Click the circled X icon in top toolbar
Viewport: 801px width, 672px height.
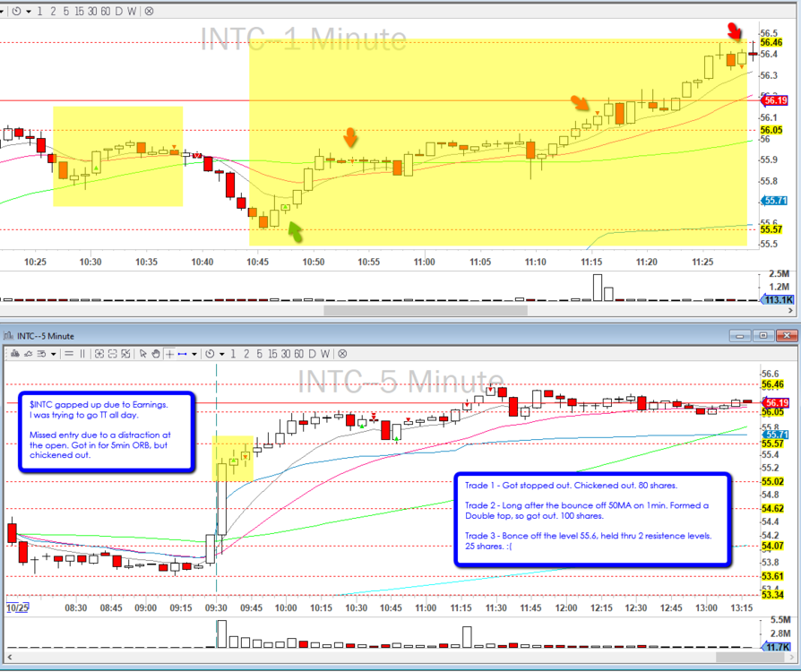coord(148,12)
